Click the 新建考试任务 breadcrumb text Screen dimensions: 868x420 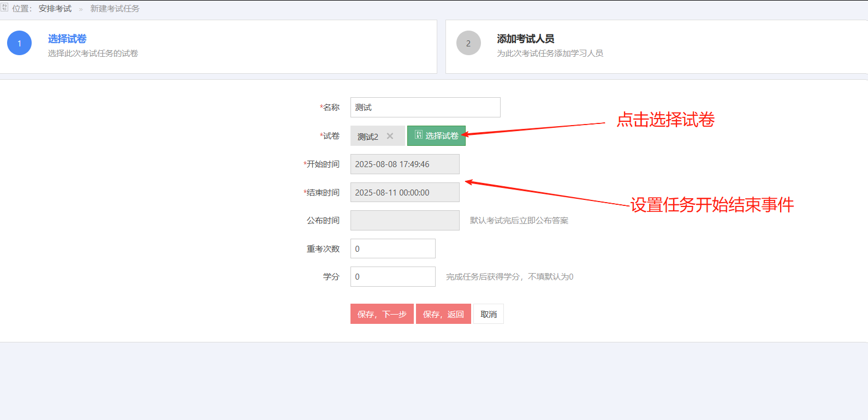(x=115, y=9)
